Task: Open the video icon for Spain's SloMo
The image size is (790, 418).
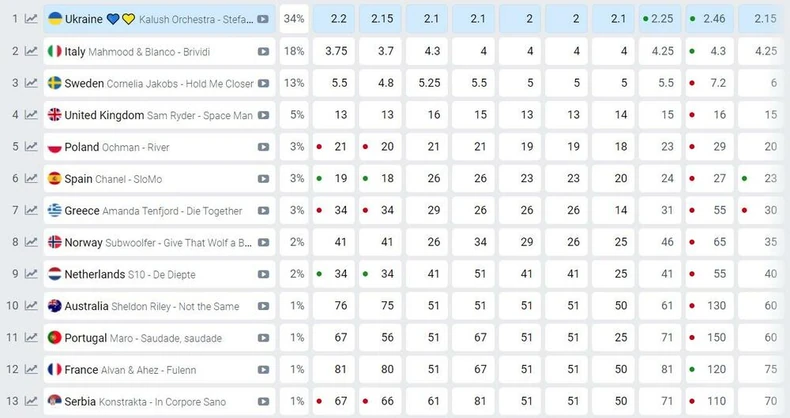Action: pyautogui.click(x=263, y=179)
